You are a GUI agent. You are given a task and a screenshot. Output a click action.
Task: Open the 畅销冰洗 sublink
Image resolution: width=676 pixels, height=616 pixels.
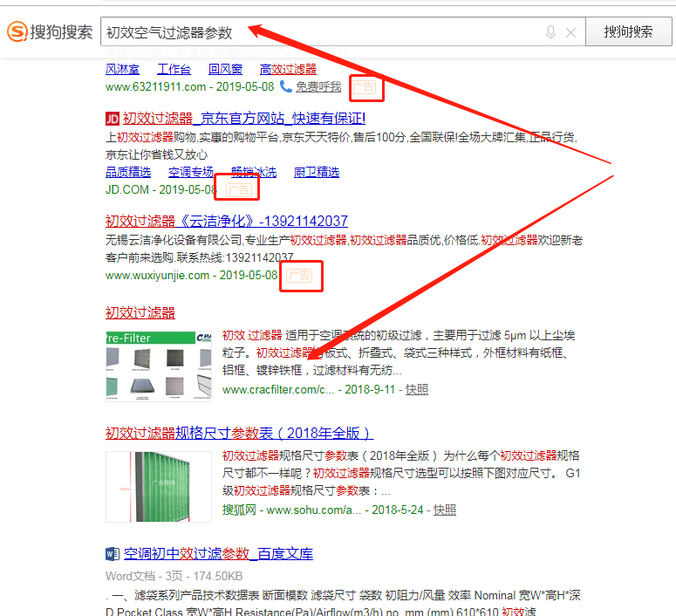point(254,172)
